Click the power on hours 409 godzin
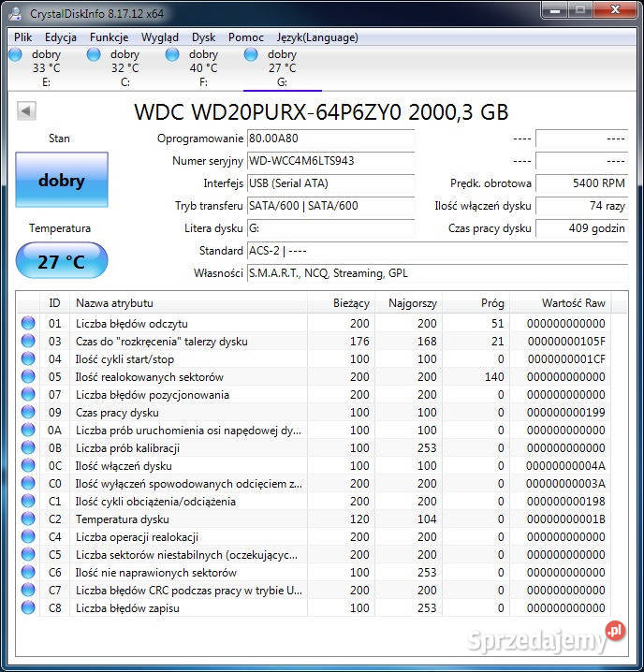This screenshot has height=672, width=644. click(582, 228)
